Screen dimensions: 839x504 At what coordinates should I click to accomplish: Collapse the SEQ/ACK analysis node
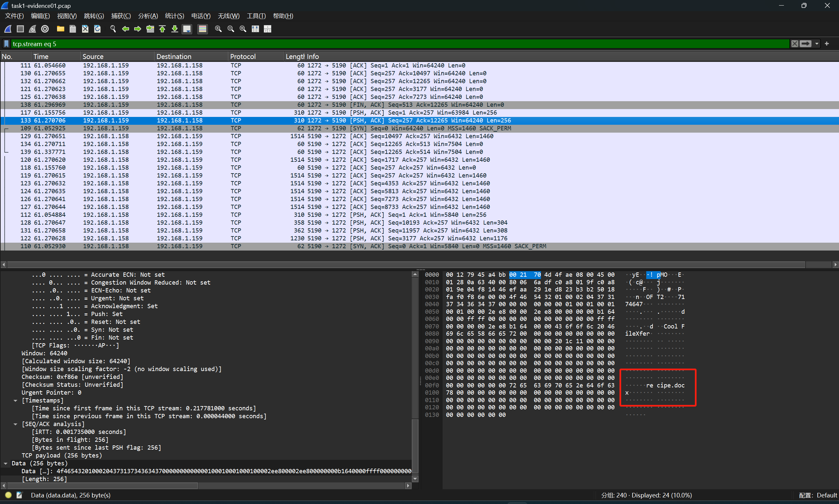pos(15,424)
